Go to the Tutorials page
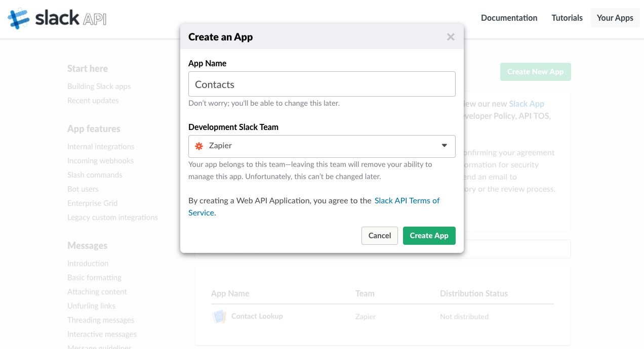Image resolution: width=644 pixels, height=349 pixels. (x=567, y=18)
